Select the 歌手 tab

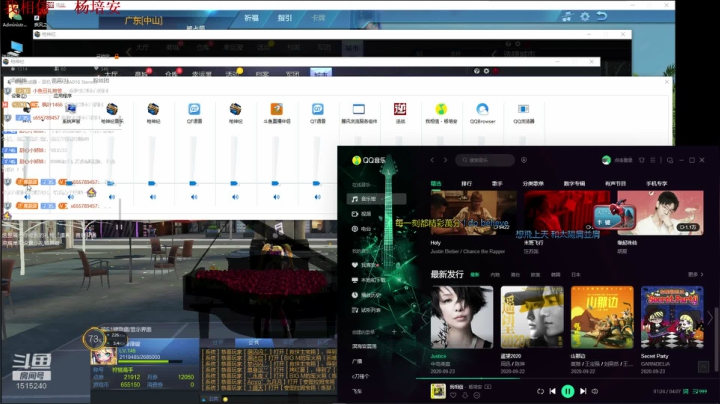click(x=497, y=183)
